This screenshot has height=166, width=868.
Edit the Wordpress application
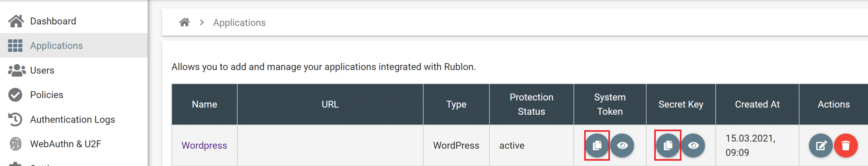821,145
